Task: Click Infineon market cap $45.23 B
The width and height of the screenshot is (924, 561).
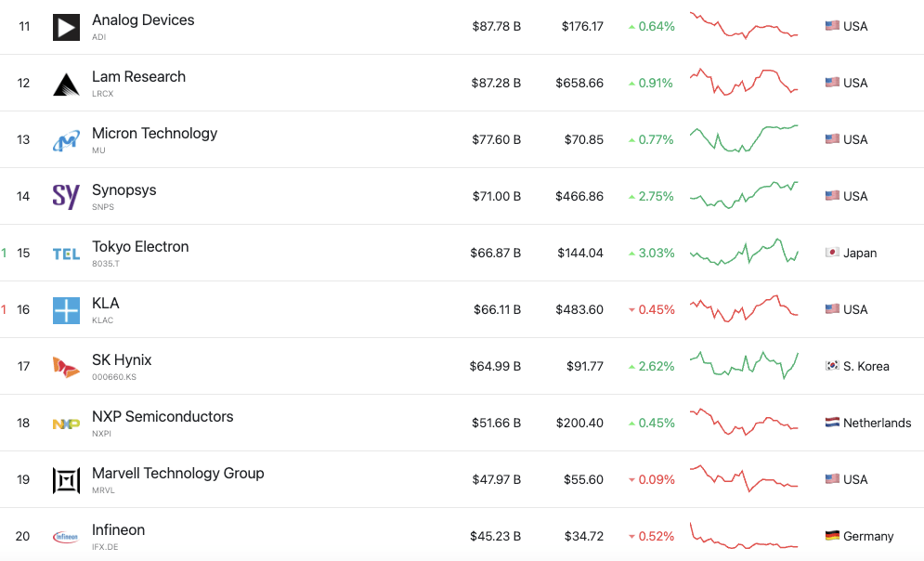Action: coord(495,536)
